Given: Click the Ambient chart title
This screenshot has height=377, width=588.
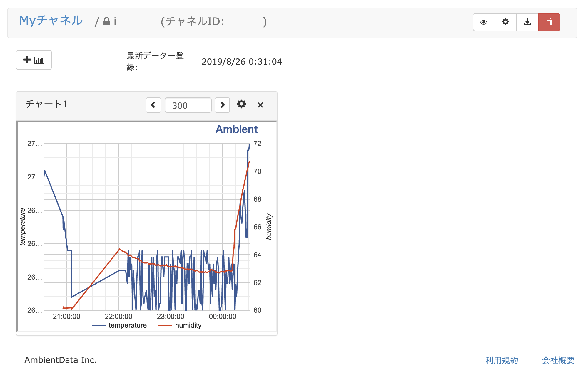Looking at the screenshot, I should (x=237, y=129).
